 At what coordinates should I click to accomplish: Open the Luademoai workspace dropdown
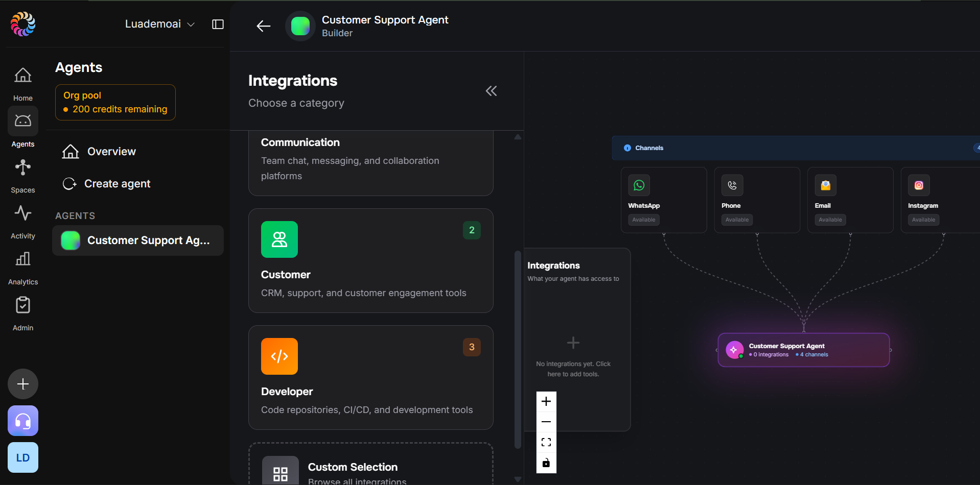(160, 24)
